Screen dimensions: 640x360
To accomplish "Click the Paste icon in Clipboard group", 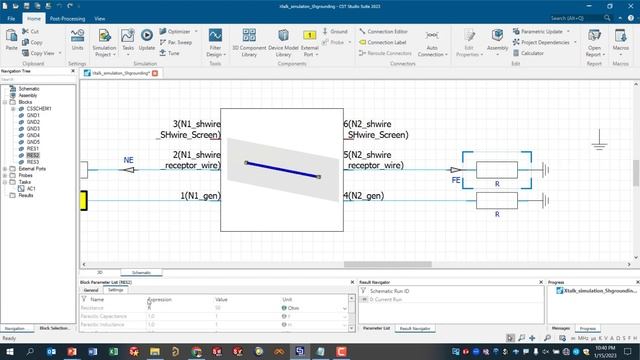I will coord(11,40).
